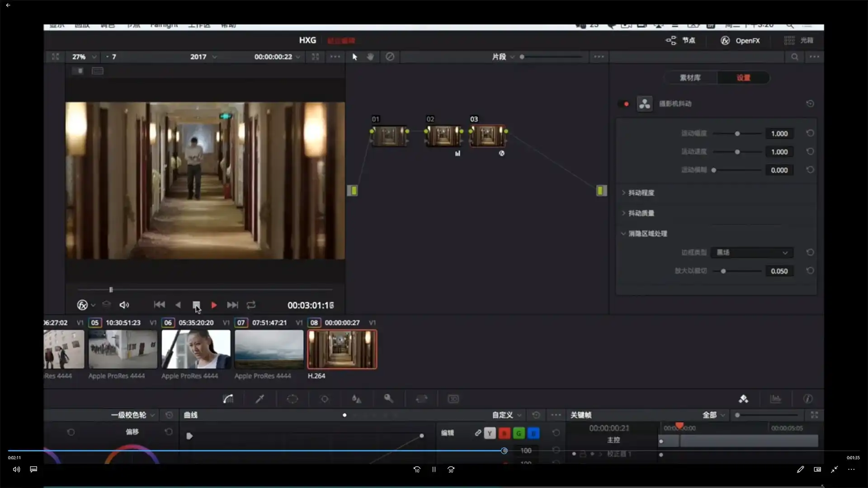Open the OpenFX panel
Screen dimensions: 868x488
740,41
